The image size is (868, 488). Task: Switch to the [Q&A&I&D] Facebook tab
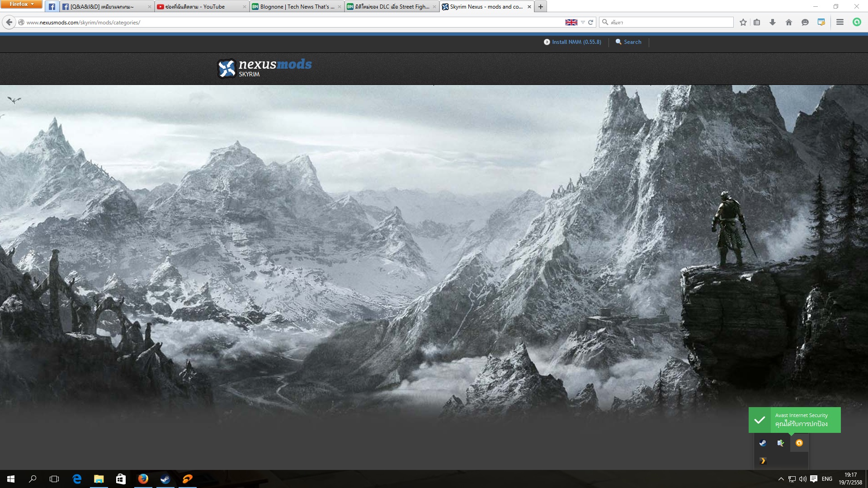(x=107, y=7)
